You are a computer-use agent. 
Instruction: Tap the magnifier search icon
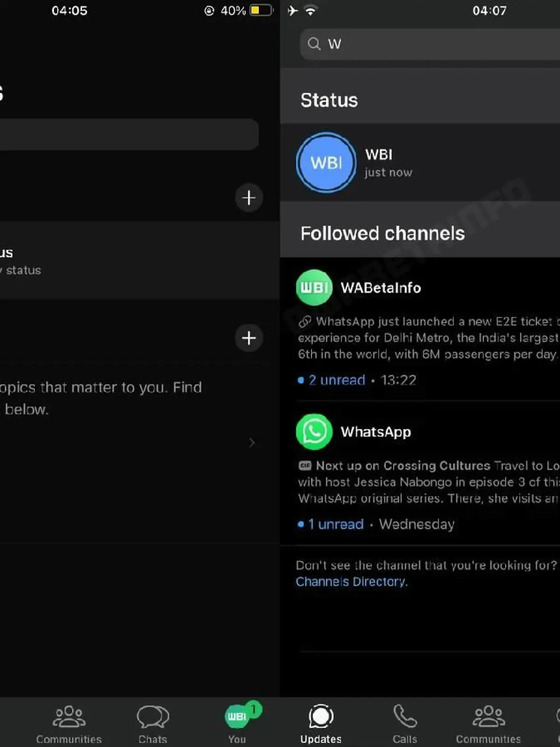[314, 44]
